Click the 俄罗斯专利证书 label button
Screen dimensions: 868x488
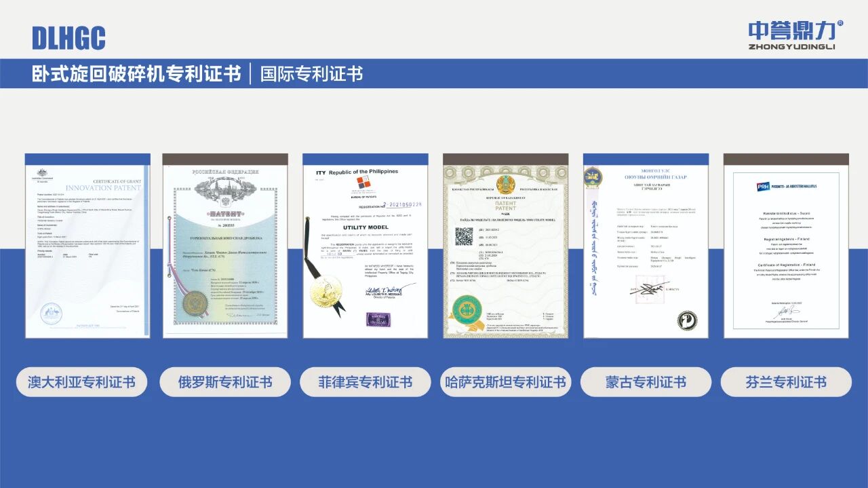click(x=225, y=382)
